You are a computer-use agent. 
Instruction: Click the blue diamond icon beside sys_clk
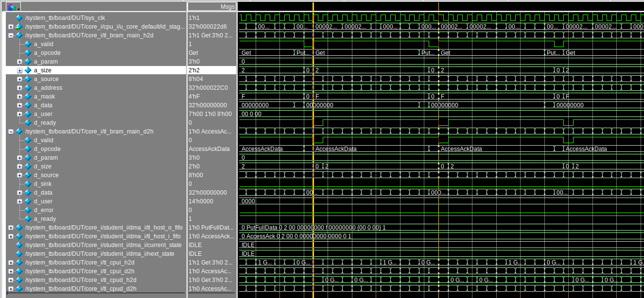pos(18,17)
